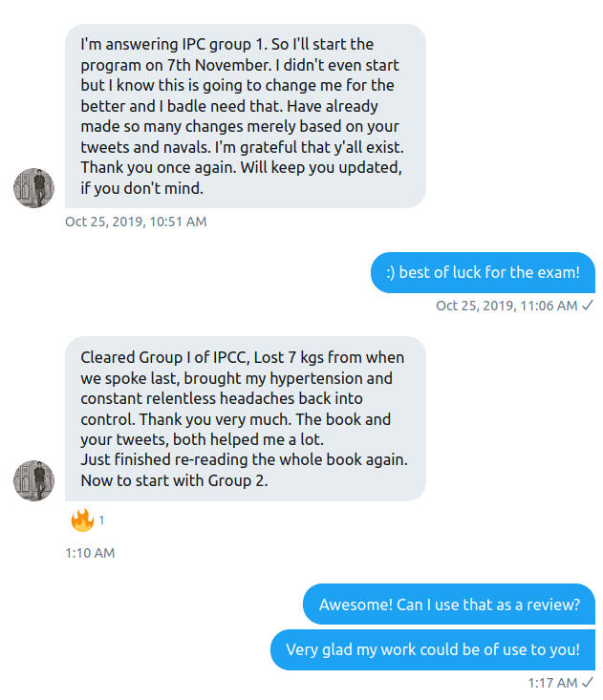Click the fire emoji reaction

tap(82, 520)
